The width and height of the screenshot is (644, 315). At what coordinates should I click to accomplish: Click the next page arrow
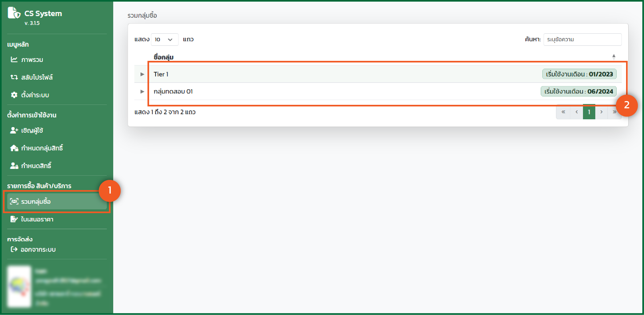pos(601,112)
